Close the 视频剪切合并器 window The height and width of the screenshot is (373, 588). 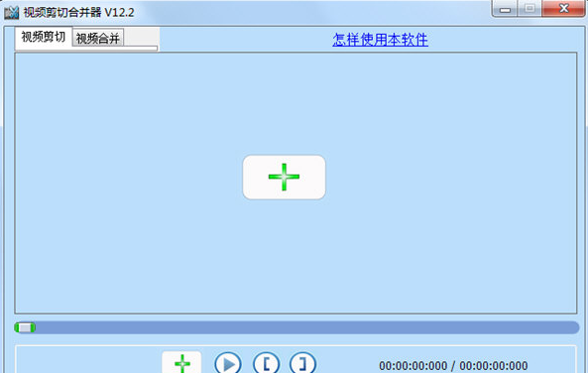coord(563,9)
